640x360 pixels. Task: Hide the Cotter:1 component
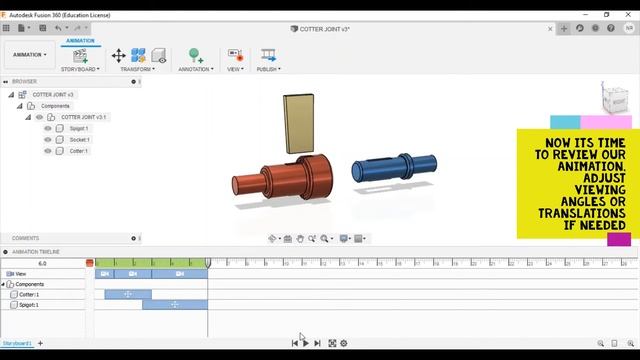pyautogui.click(x=48, y=151)
